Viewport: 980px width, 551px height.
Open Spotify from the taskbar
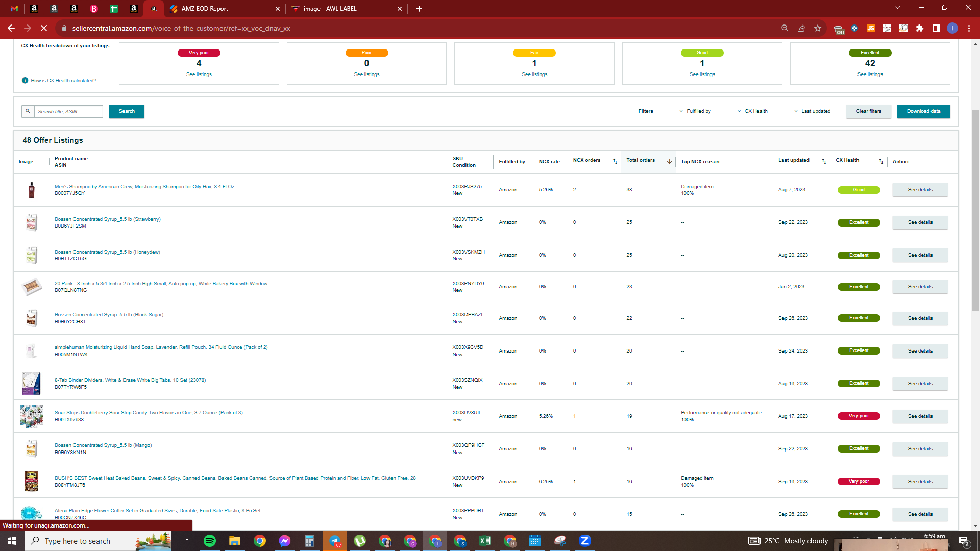(210, 541)
